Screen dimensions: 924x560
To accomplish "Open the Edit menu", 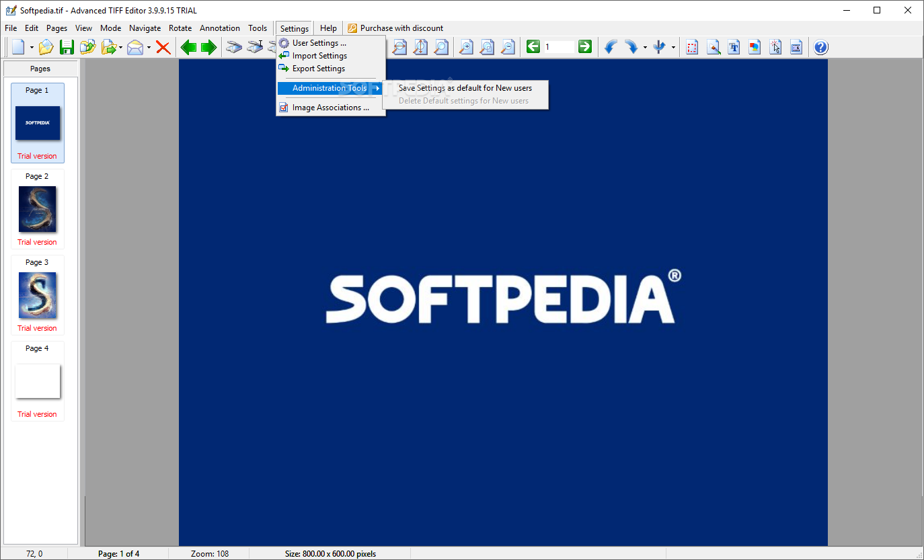I will (x=32, y=28).
